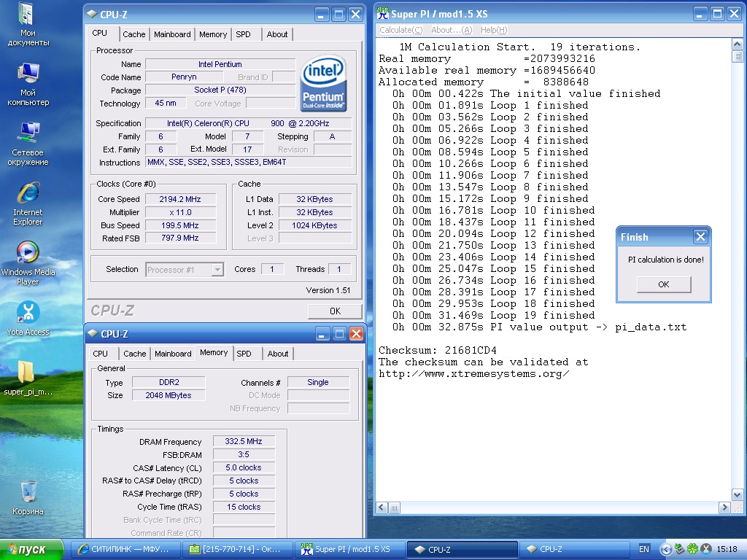Image resolution: width=747 pixels, height=560 pixels.
Task: Click EN language indicator in tray
Action: 643,550
